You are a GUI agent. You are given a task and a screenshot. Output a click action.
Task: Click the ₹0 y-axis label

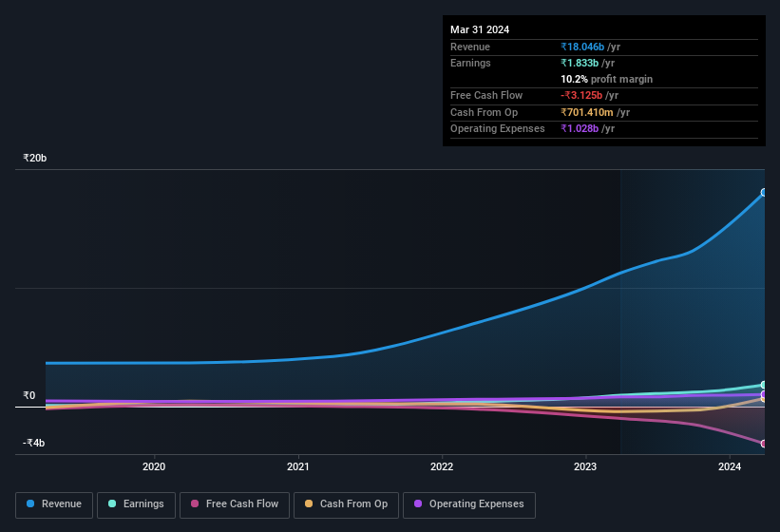tap(29, 395)
